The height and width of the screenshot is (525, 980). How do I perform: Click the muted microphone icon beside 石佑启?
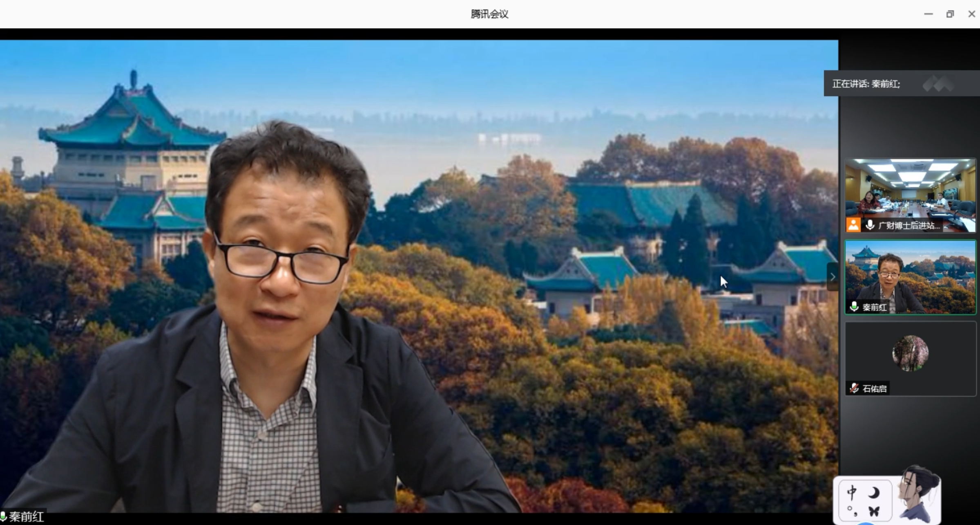point(854,388)
